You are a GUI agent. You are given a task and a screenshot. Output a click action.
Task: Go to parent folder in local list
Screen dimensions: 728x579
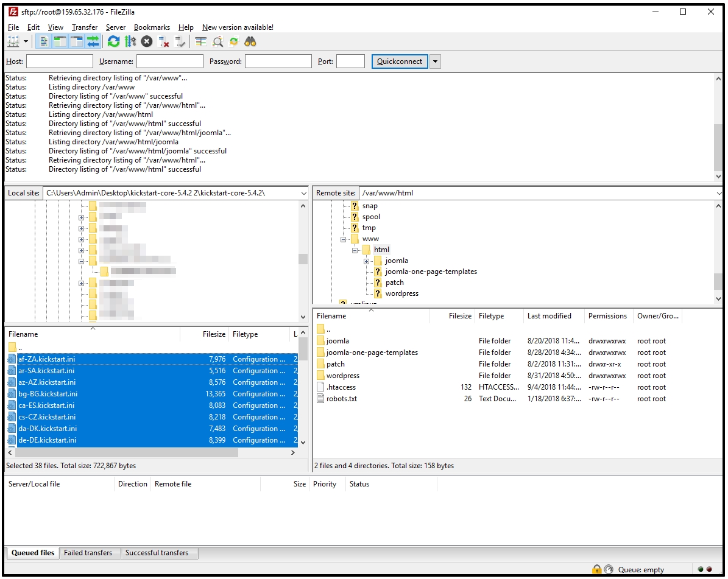tap(15, 348)
